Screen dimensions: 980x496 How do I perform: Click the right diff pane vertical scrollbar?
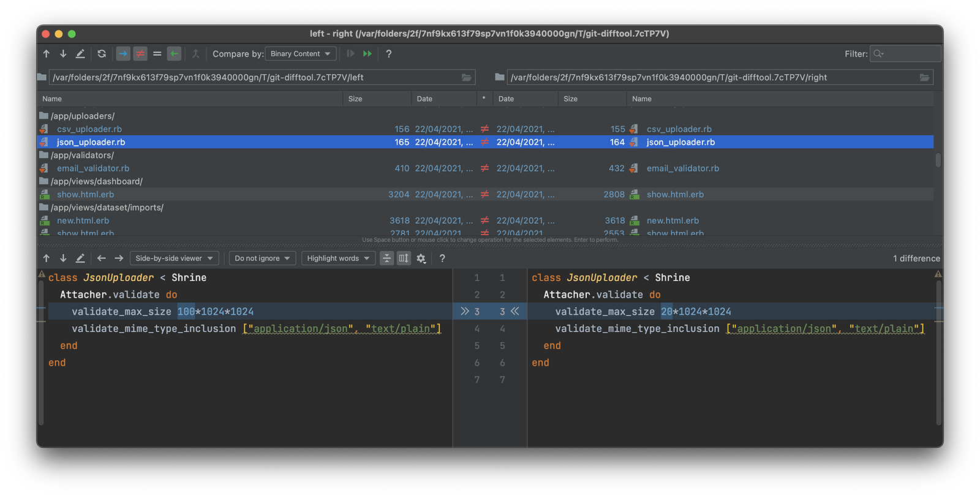coord(938,353)
